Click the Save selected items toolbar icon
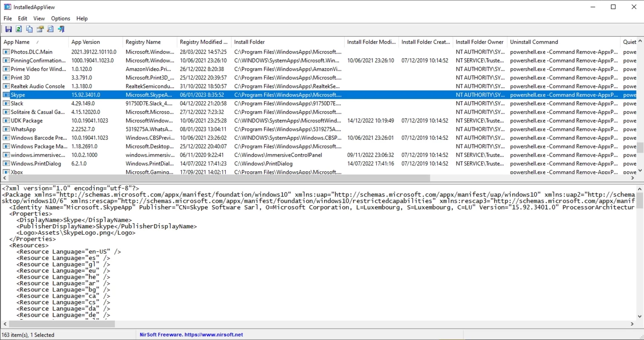The image size is (644, 340). click(8, 29)
